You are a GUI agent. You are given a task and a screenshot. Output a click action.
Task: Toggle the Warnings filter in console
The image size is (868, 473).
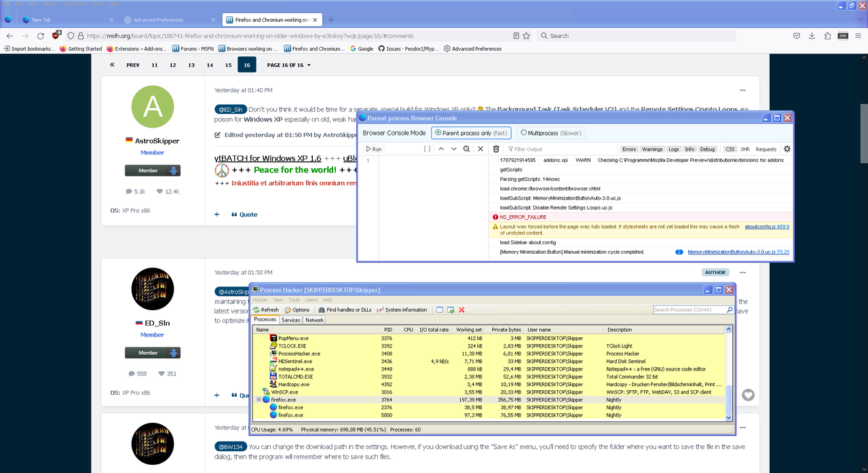pos(652,149)
